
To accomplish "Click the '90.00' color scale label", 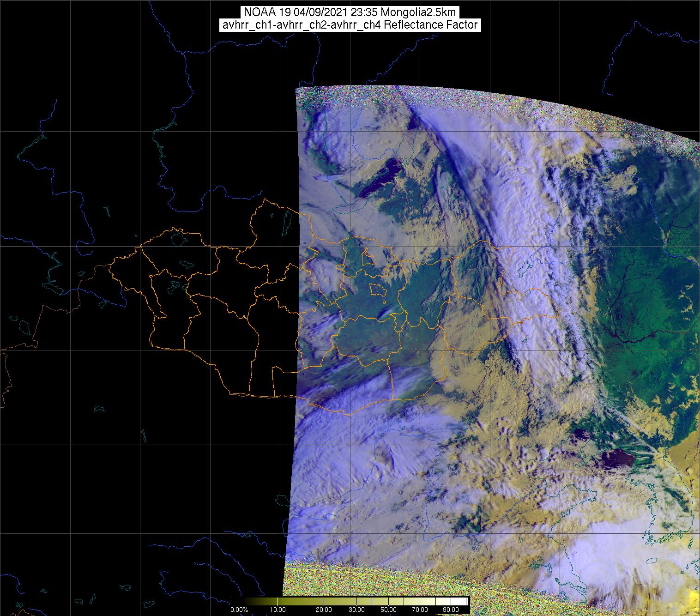I will 451,610.
